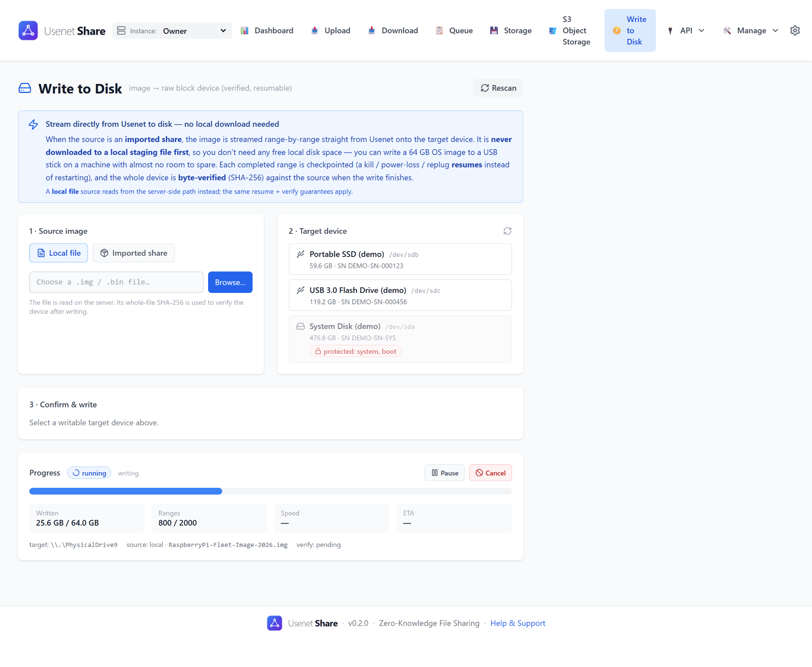Viewport: 812px width, 667px height.
Task: Click the Manage tools icon
Action: (727, 30)
